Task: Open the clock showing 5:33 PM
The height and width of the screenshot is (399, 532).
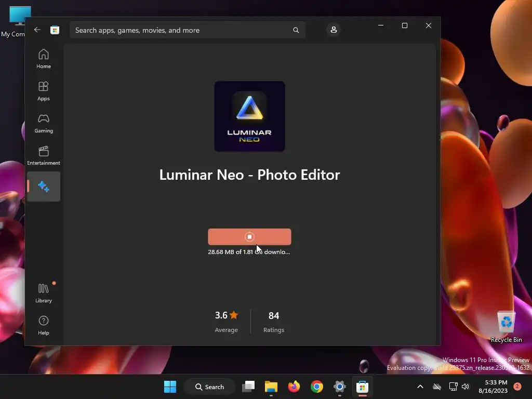Action: click(x=493, y=387)
